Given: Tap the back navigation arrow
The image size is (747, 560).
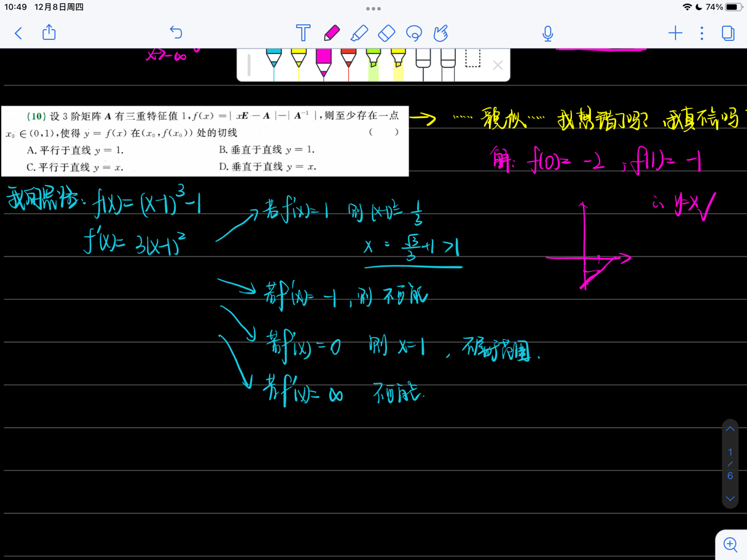Looking at the screenshot, I should point(18,33).
